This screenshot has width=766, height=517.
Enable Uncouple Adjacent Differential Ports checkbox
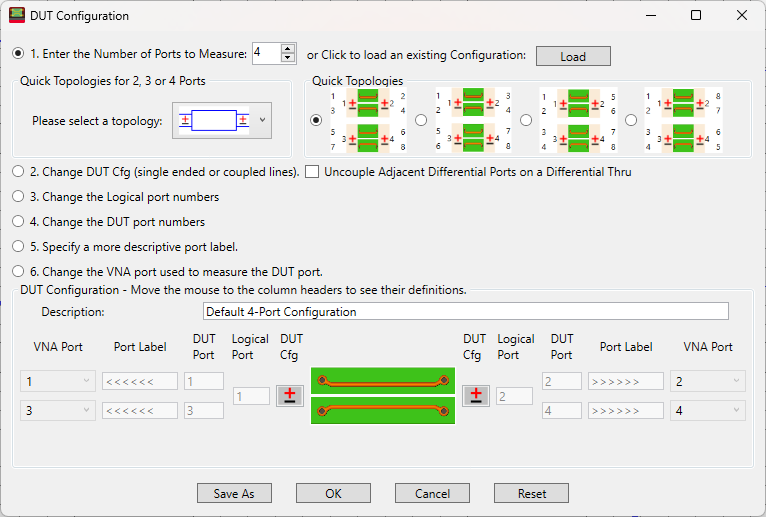click(x=312, y=172)
